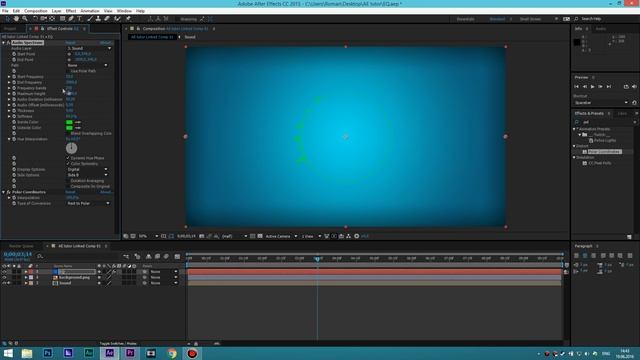
Task: Jump to last frame in Preview
Action: tap(609, 87)
